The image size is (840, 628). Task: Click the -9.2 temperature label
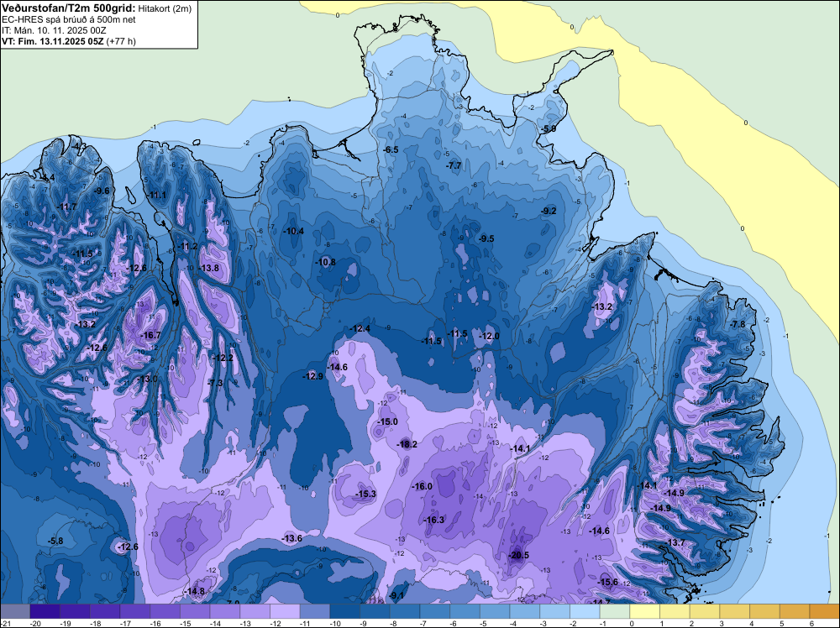(549, 211)
